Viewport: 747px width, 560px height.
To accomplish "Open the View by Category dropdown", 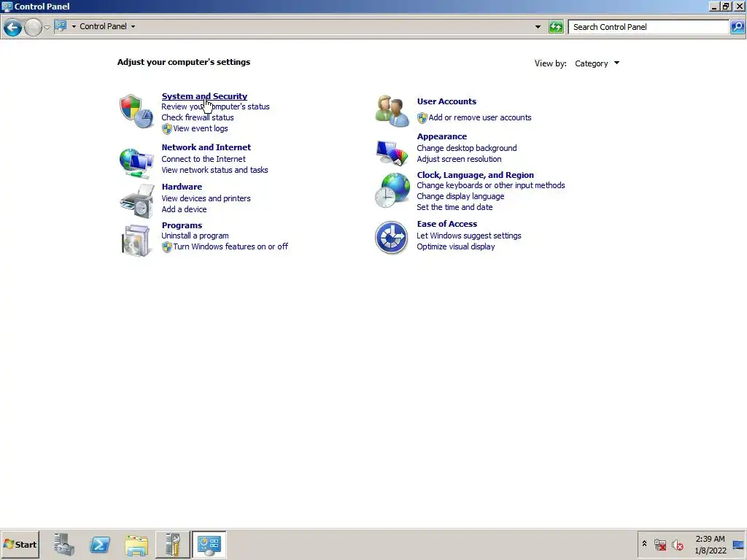I will 597,63.
